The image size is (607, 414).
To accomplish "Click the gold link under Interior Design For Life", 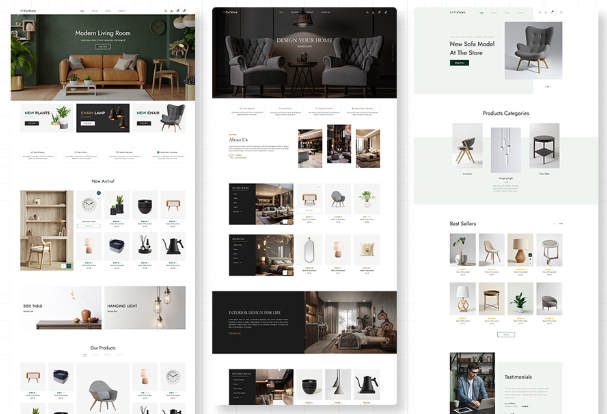I will tap(234, 333).
